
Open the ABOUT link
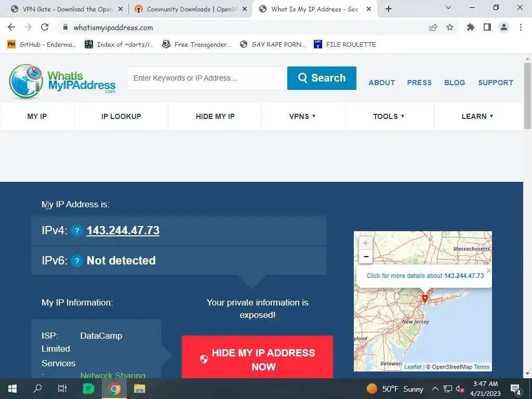(x=382, y=83)
